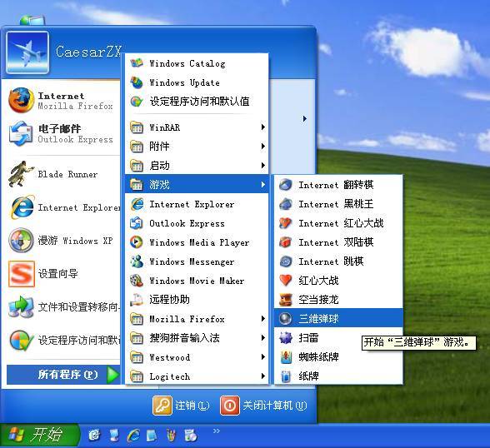490x448 pixels.
Task: Expand the WinRAR submenu
Action: point(197,127)
